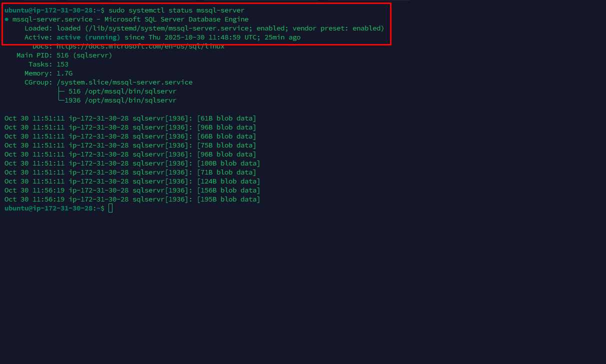Click the Memory value 1.7G
Screen dimensions: 606x364
point(64,73)
